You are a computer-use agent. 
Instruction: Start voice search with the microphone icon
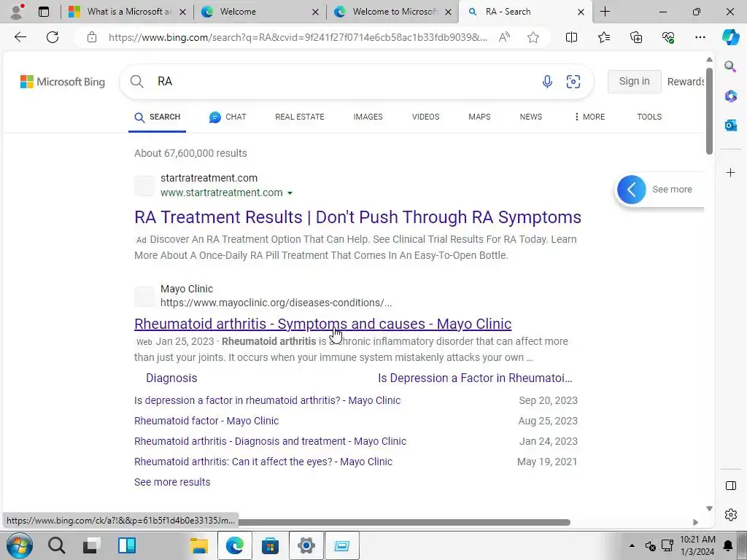click(x=547, y=82)
